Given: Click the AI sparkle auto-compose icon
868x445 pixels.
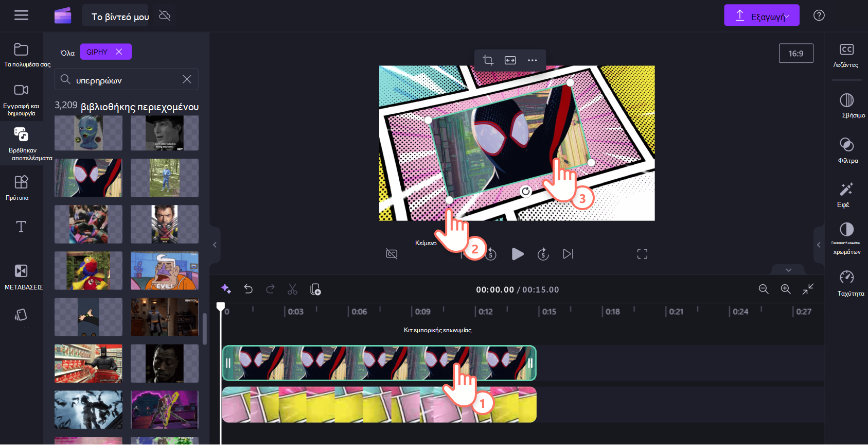Looking at the screenshot, I should [x=226, y=289].
